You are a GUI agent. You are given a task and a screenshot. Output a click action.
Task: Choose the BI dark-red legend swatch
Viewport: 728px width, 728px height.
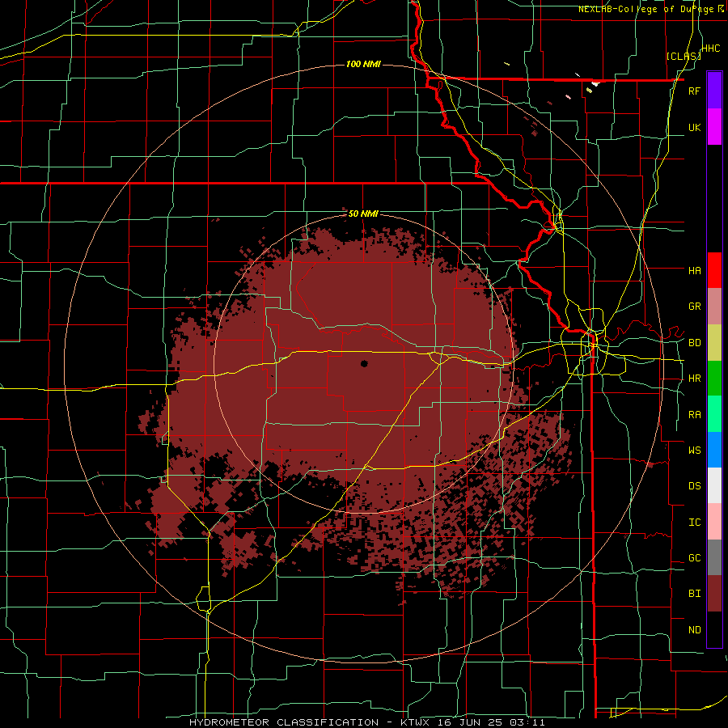[714, 594]
